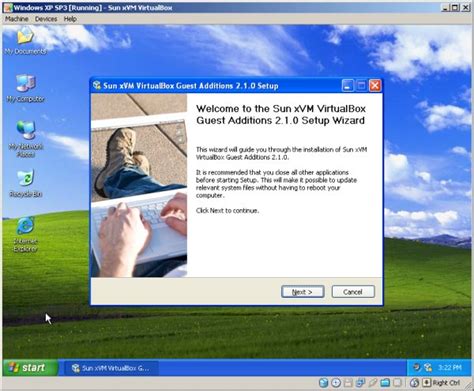Minimize the VirtualBox VM window
474x391 pixels.
(x=445, y=7)
